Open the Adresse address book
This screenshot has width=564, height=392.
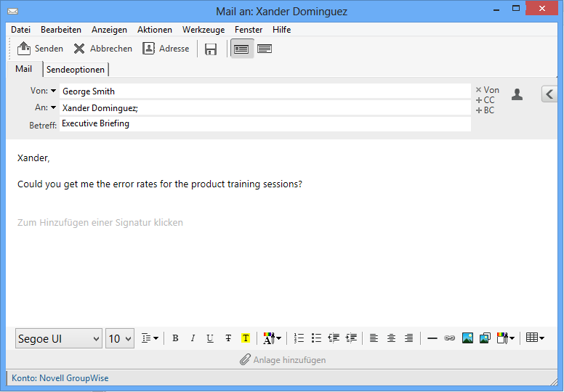tap(166, 49)
